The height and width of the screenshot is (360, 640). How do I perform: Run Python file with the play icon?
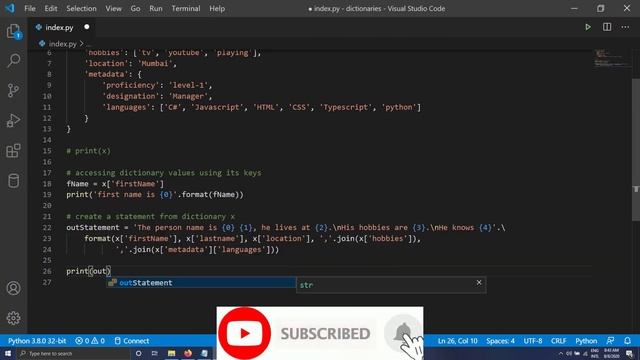[x=588, y=27]
